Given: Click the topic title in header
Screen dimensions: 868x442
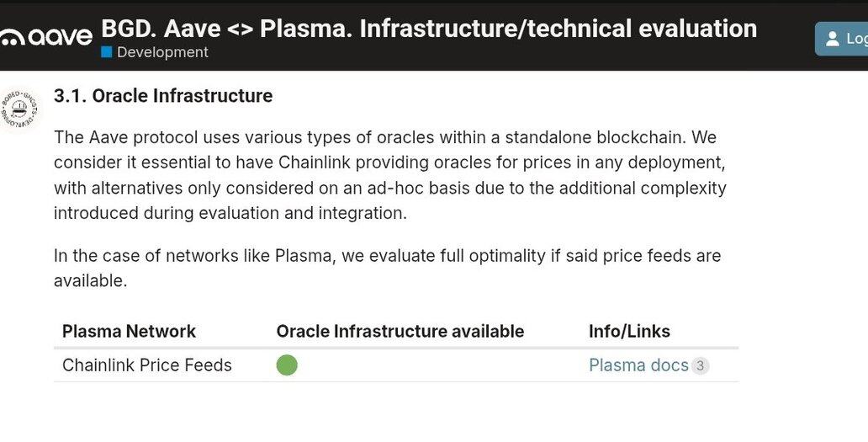Looking at the screenshot, I should [x=429, y=29].
